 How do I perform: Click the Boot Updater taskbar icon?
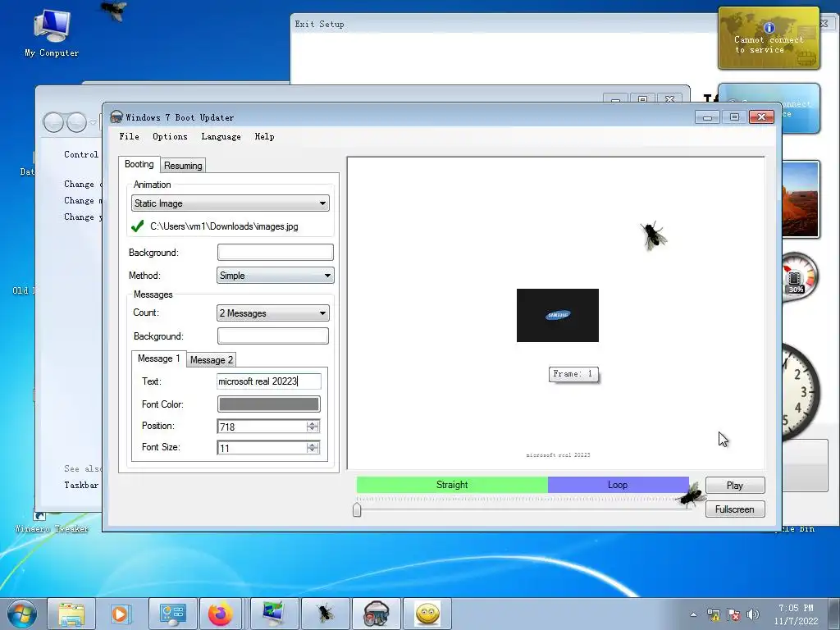[376, 614]
